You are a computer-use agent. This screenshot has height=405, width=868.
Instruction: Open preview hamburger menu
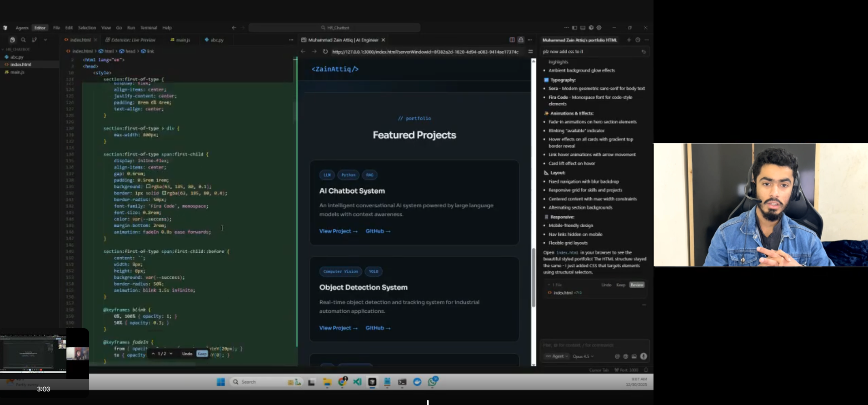coord(530,52)
